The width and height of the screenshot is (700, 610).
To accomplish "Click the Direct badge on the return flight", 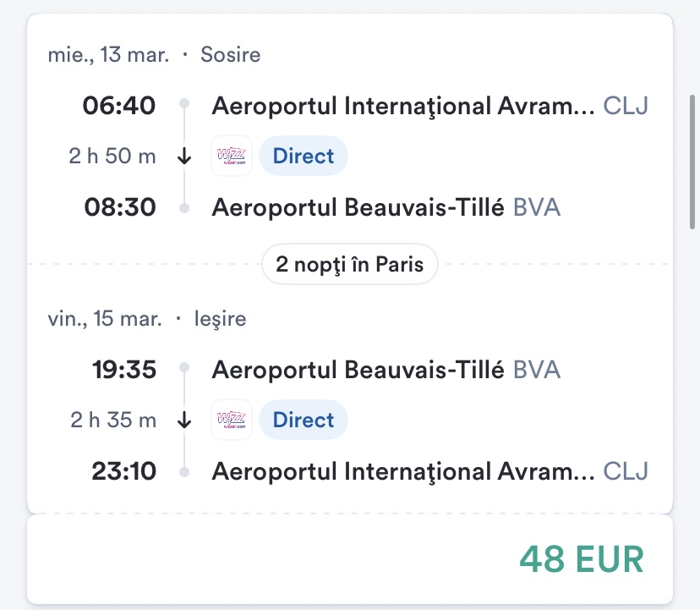I will point(303,420).
